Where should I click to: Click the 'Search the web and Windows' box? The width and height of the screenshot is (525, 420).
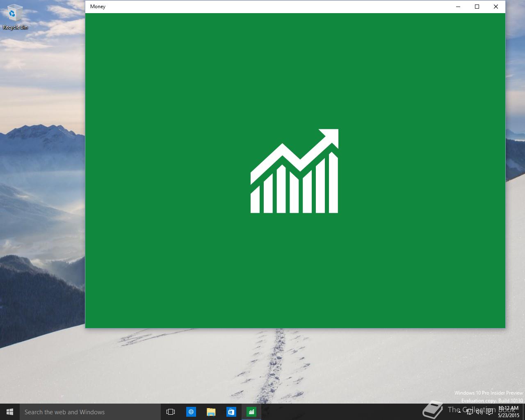click(90, 412)
